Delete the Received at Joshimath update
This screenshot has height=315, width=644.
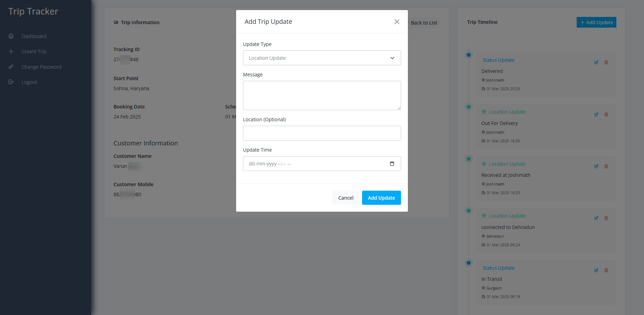point(606,166)
